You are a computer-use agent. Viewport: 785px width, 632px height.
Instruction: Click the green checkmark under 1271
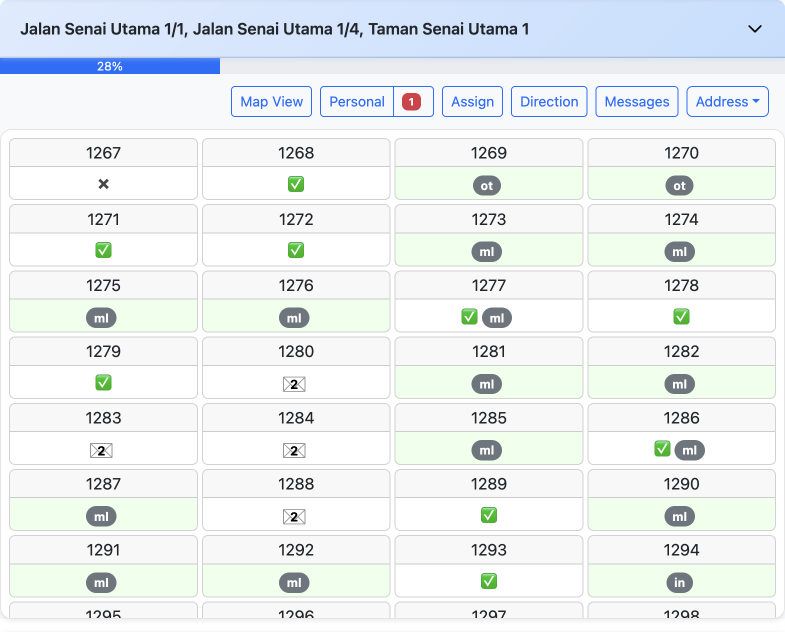pos(103,250)
